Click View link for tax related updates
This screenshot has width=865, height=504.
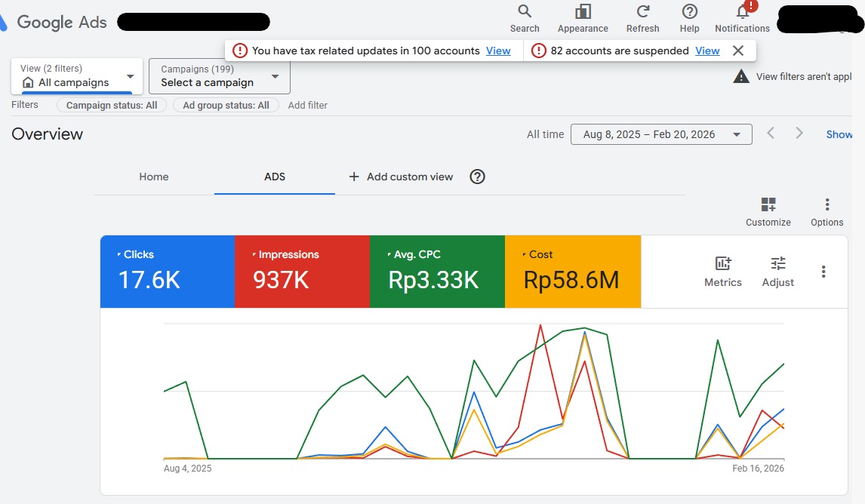pyautogui.click(x=498, y=51)
